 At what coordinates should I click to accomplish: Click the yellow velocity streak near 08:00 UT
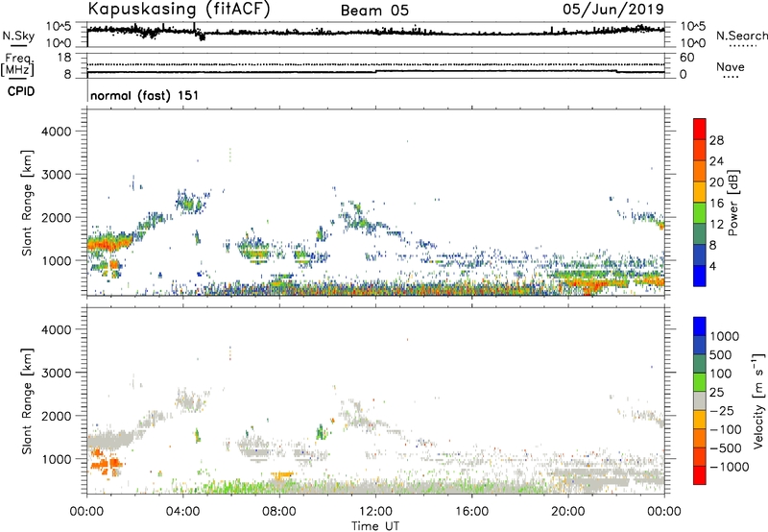click(282, 474)
